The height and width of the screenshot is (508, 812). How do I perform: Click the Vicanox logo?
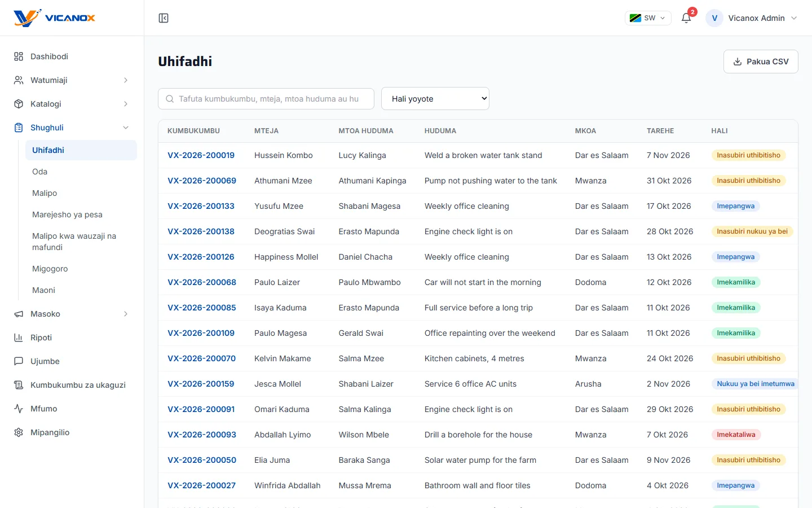55,18
